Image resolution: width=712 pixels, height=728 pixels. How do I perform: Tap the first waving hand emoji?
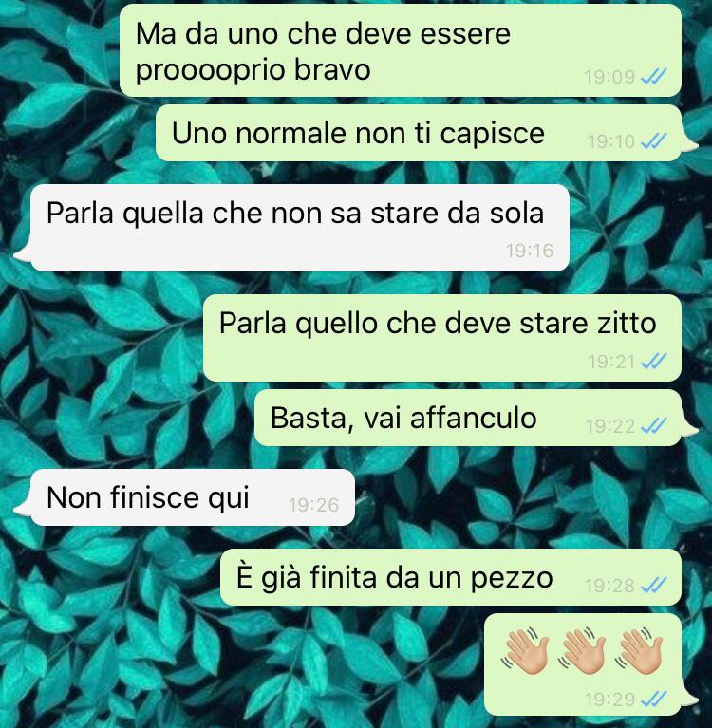coord(525,650)
